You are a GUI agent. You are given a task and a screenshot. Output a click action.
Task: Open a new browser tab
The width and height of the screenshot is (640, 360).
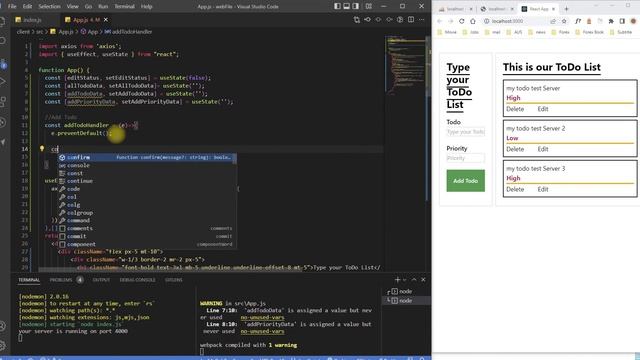(x=566, y=9)
